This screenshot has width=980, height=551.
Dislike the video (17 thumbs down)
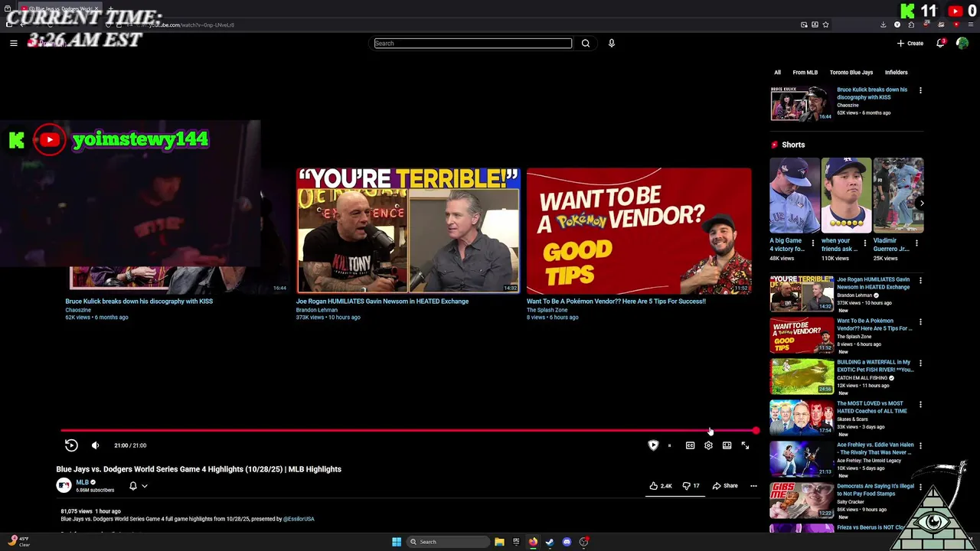coord(691,486)
